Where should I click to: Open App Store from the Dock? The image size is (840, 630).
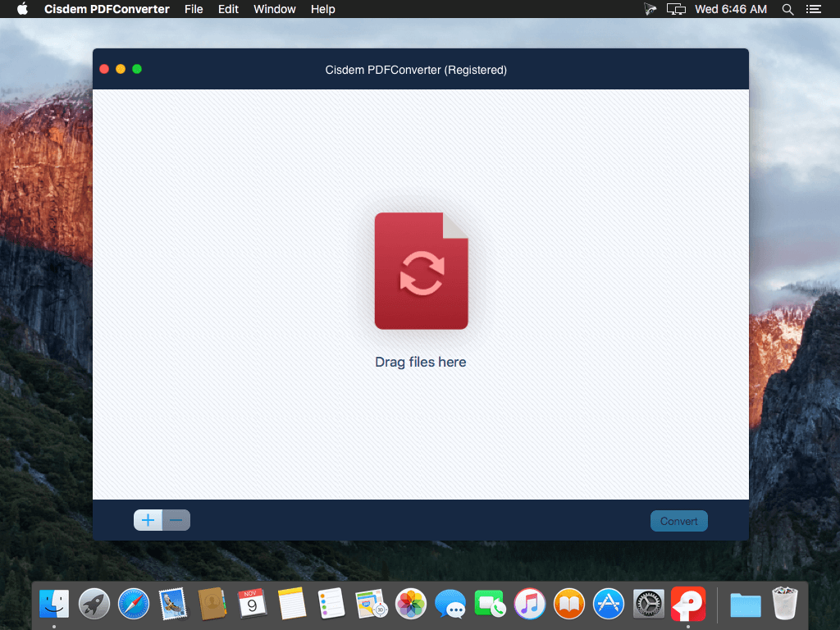click(609, 604)
